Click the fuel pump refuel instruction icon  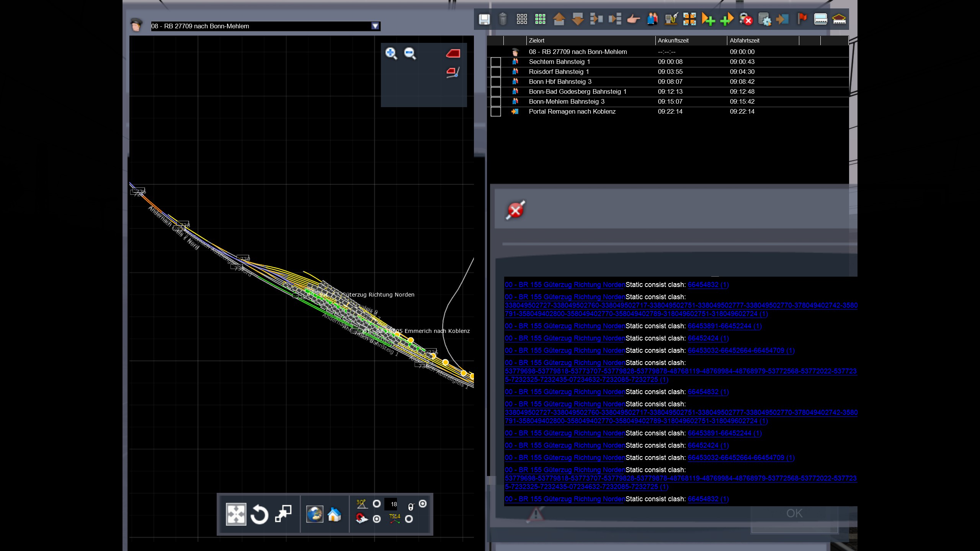click(x=671, y=19)
